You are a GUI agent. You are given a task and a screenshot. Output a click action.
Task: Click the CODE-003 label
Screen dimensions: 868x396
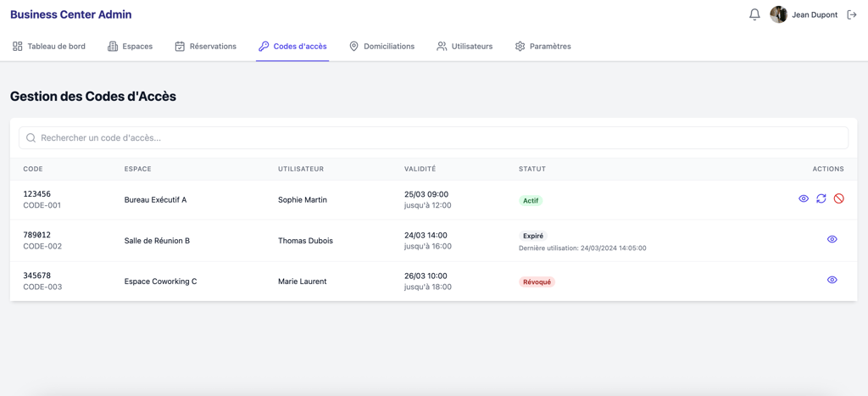pos(42,287)
